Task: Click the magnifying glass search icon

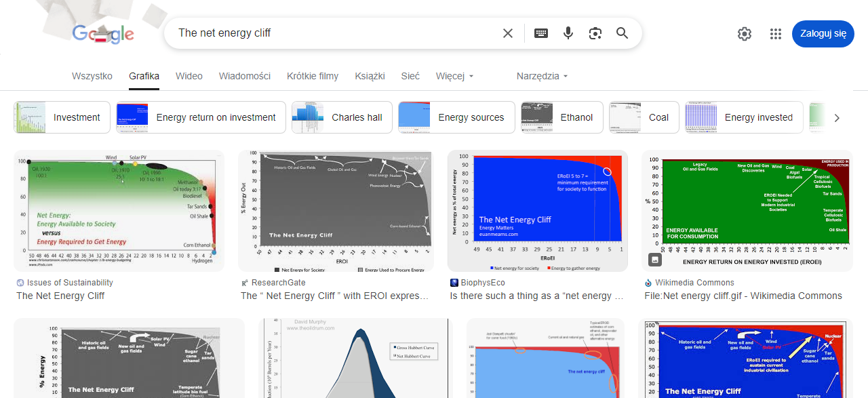Action: pos(623,33)
